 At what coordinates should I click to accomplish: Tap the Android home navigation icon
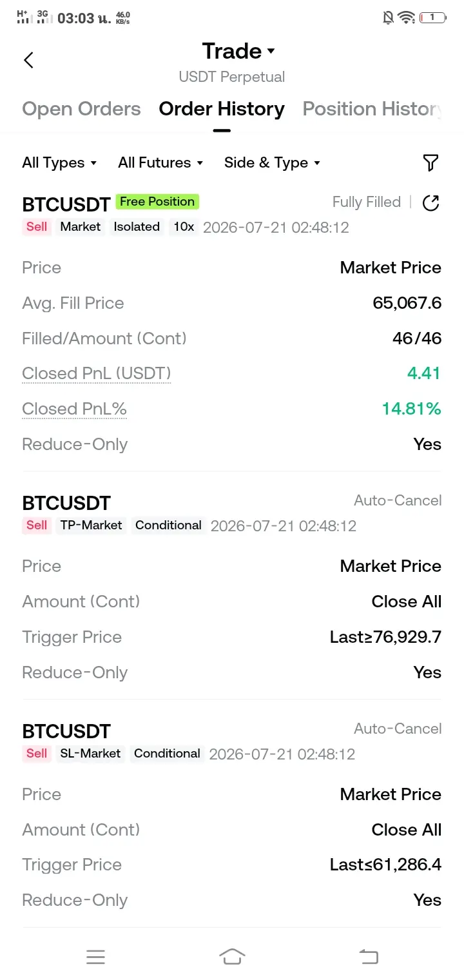[x=232, y=957]
